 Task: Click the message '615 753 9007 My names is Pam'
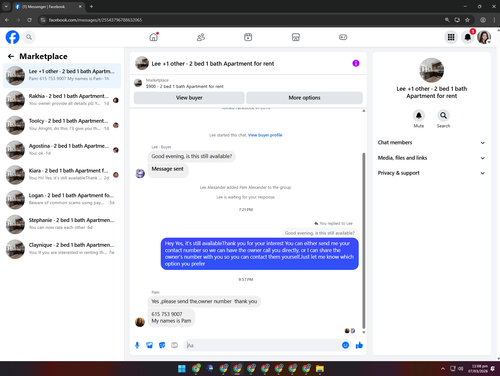(x=171, y=317)
